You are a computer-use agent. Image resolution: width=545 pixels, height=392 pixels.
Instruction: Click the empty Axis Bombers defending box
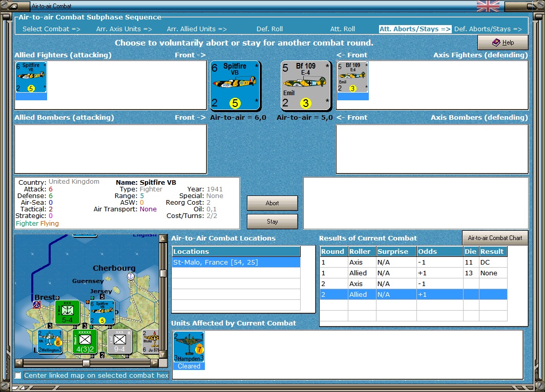click(432, 149)
